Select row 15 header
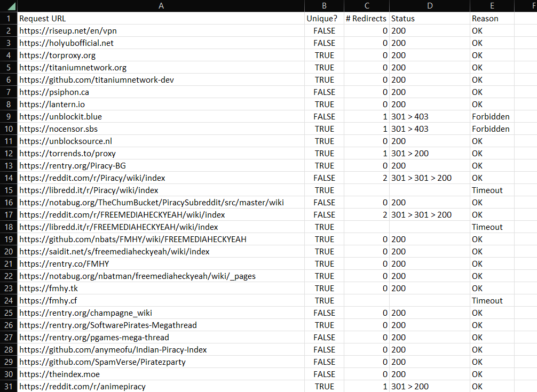This screenshot has width=537, height=392. 9,190
